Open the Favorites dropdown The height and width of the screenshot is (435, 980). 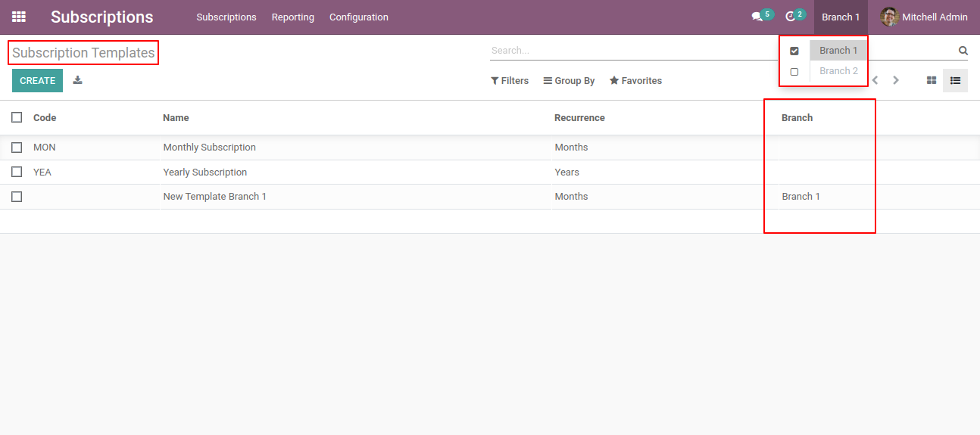tap(635, 81)
